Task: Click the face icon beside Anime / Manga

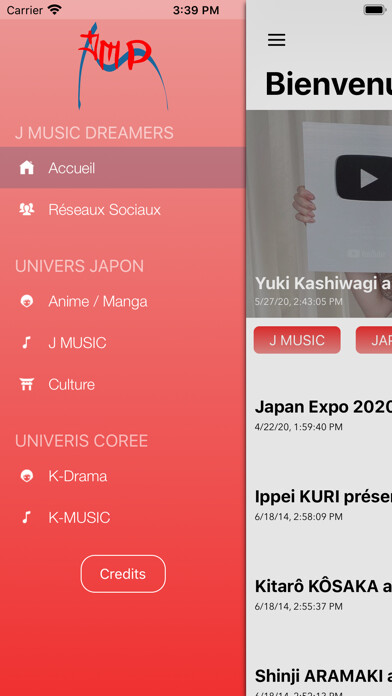Action: 27,301
